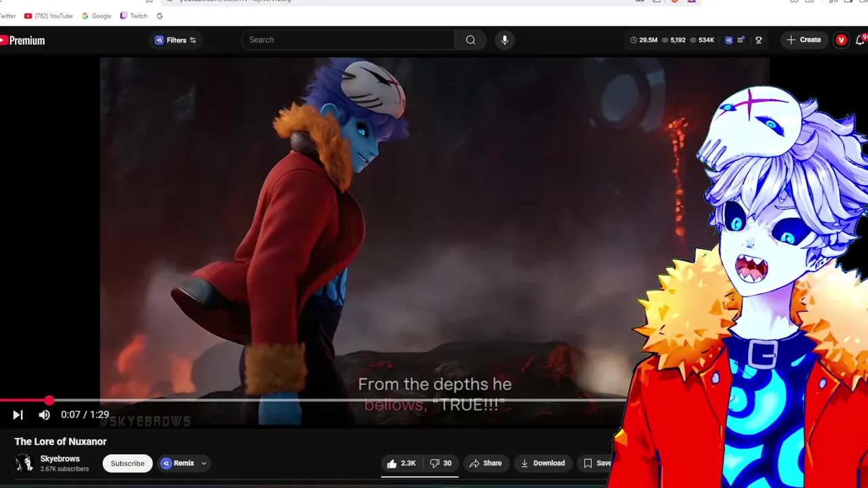Viewport: 868px width, 488px height.
Task: Open the Skyebrows channel avatar
Action: click(x=24, y=463)
